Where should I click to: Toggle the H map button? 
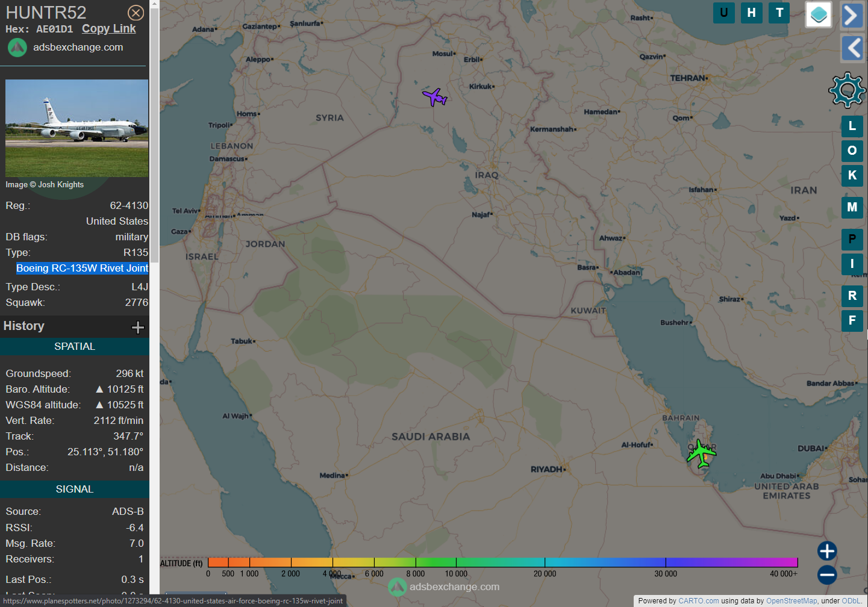[x=752, y=13]
